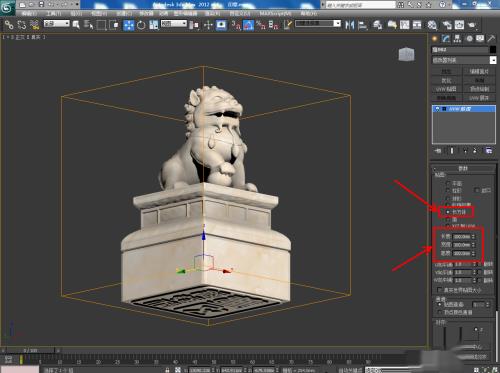Click the Select and Link tool
Viewport: 500px width, 373px height.
pyautogui.click(x=9, y=25)
